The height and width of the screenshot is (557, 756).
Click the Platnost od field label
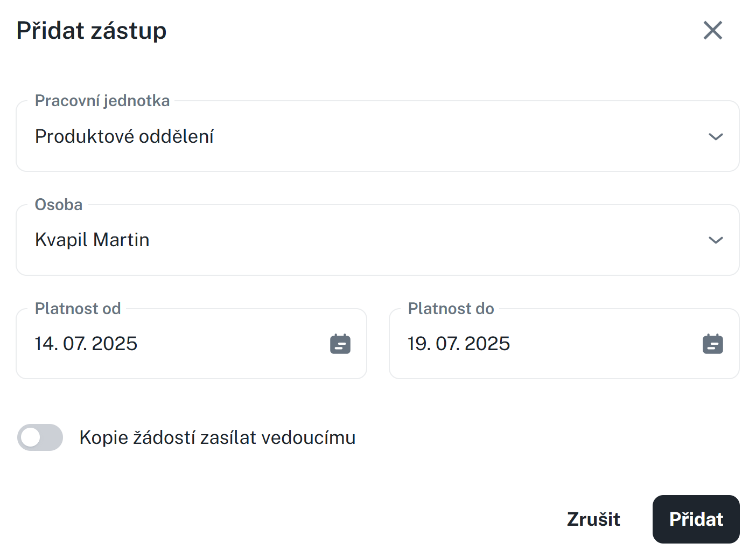point(78,309)
